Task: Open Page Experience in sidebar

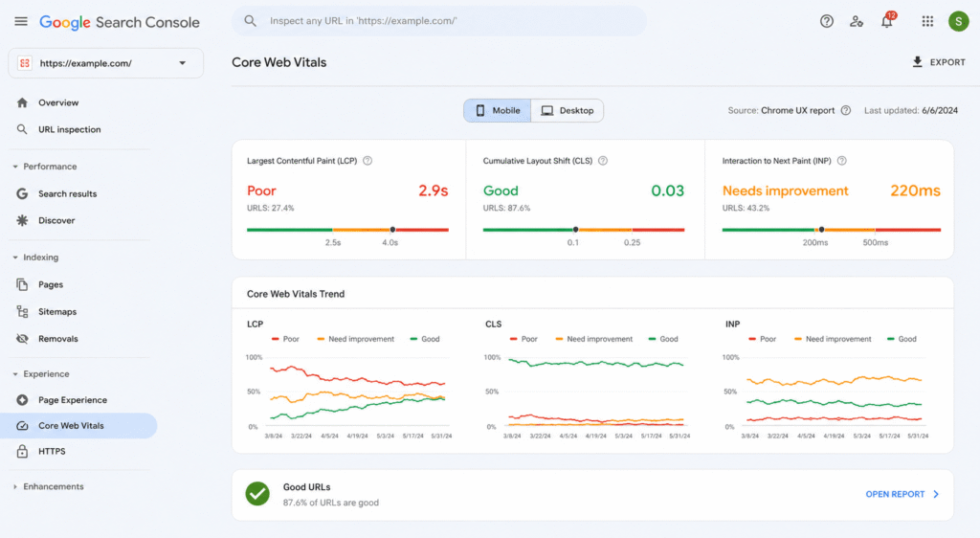Action: pyautogui.click(x=73, y=400)
